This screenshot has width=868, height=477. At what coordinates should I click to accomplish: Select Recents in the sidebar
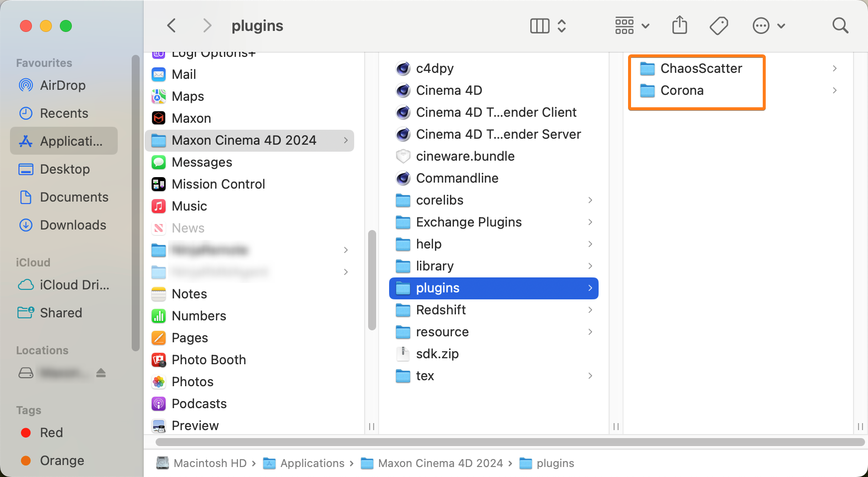click(64, 113)
